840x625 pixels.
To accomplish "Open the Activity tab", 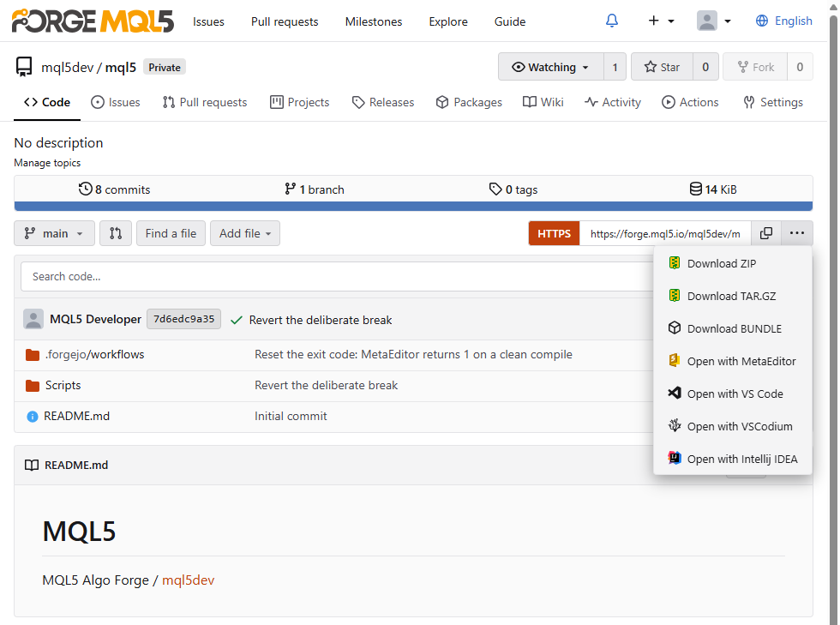I will click(x=613, y=102).
